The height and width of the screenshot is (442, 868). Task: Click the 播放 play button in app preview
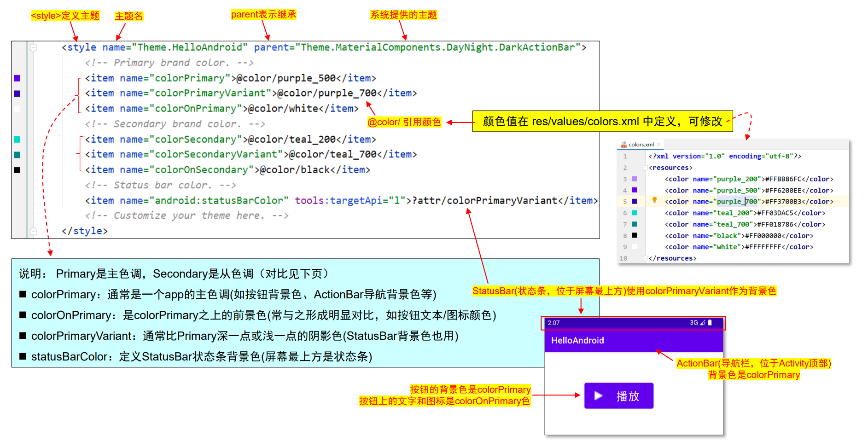619,395
